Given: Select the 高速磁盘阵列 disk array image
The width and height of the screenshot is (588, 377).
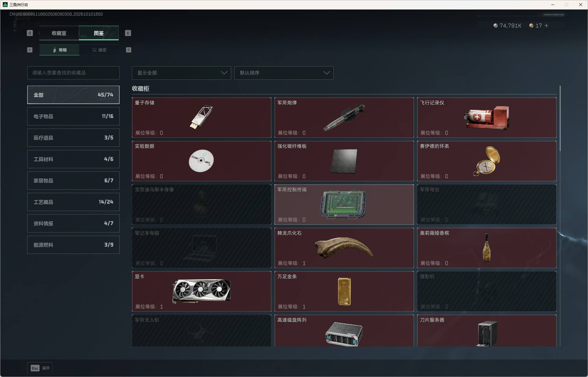Looking at the screenshot, I should click(344, 334).
